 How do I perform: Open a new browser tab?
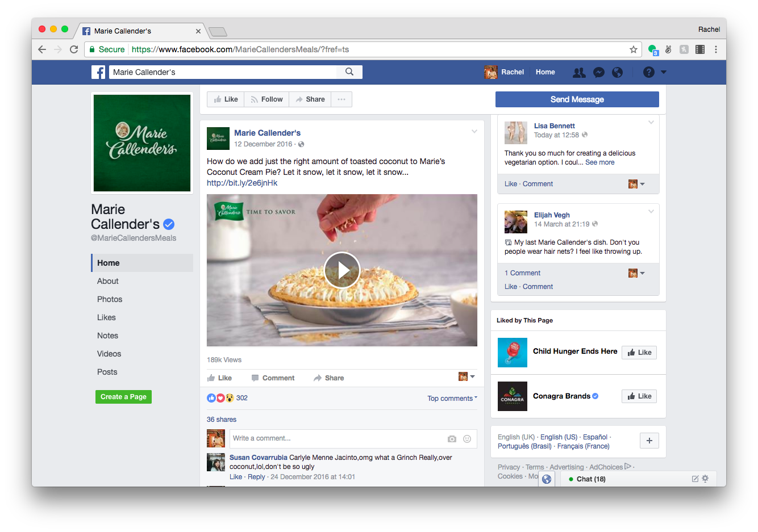point(218,31)
